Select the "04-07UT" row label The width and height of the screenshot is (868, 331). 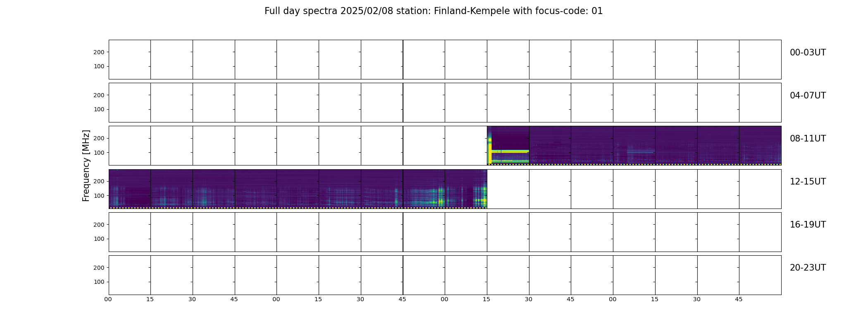(808, 96)
